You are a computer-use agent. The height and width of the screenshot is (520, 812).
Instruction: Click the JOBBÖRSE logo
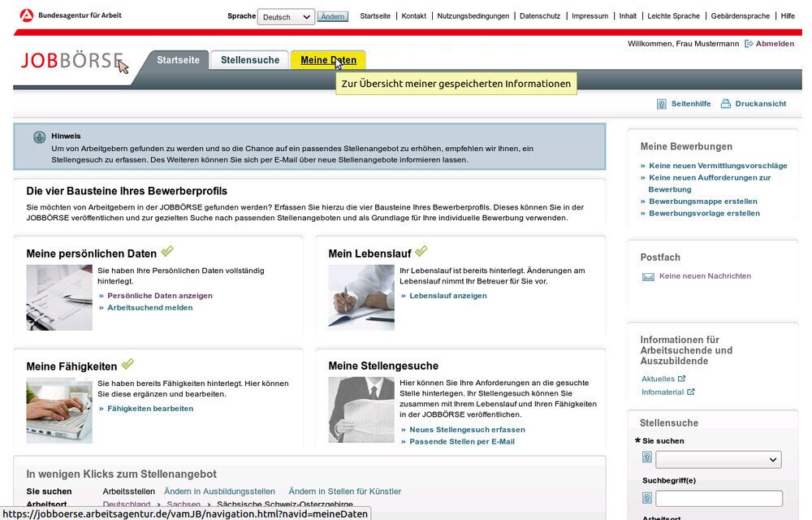[x=72, y=61]
